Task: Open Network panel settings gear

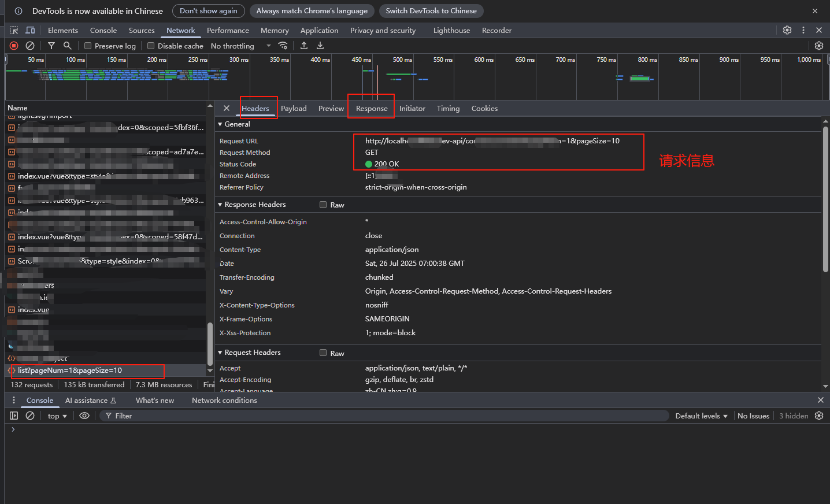Action: point(819,46)
